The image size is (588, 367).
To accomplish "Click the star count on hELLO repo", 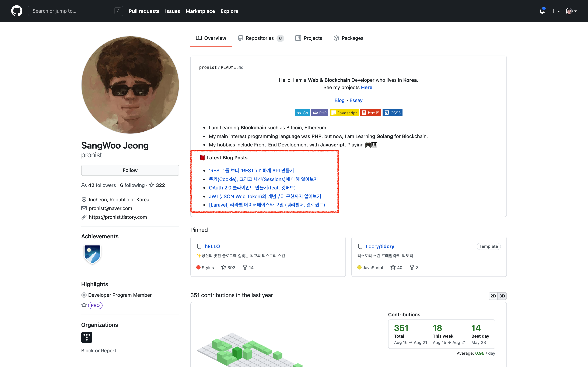I will (228, 268).
